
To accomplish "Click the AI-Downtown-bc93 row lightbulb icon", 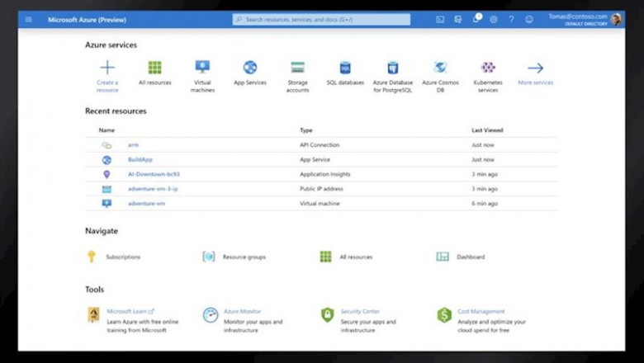I will point(107,174).
